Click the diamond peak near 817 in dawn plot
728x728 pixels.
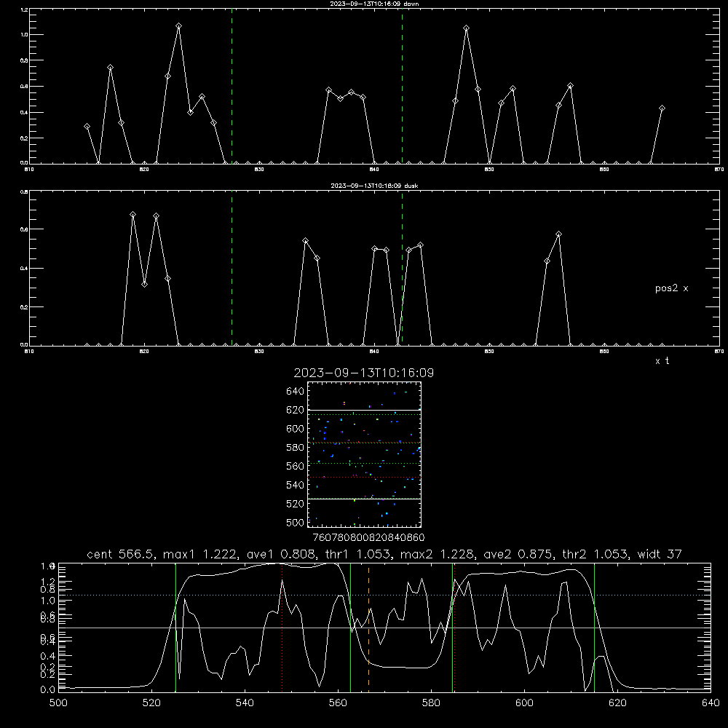coord(110,68)
